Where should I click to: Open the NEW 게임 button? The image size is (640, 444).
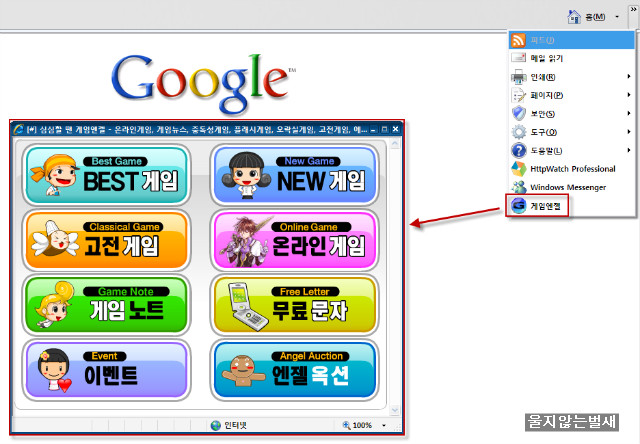pyautogui.click(x=294, y=175)
